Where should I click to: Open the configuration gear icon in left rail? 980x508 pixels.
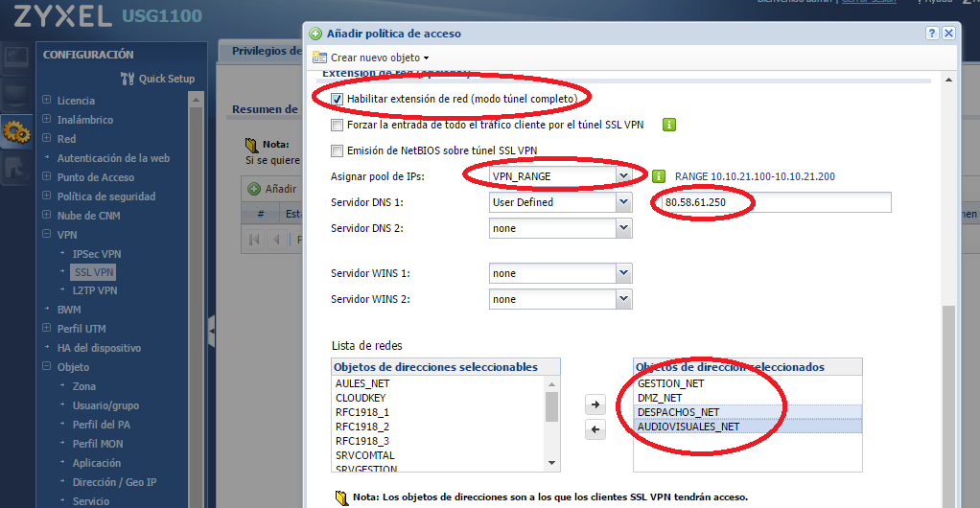(x=15, y=131)
